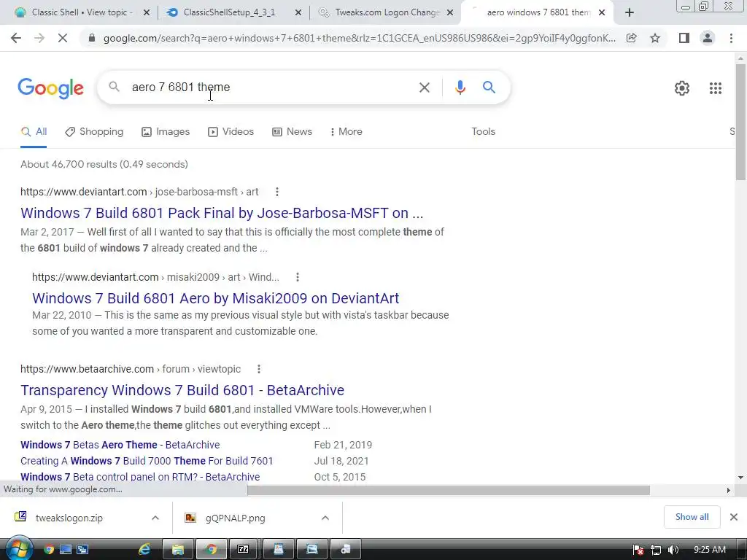
Task: Open Windows 7 Beta control panel on RTM link
Action: click(x=140, y=477)
